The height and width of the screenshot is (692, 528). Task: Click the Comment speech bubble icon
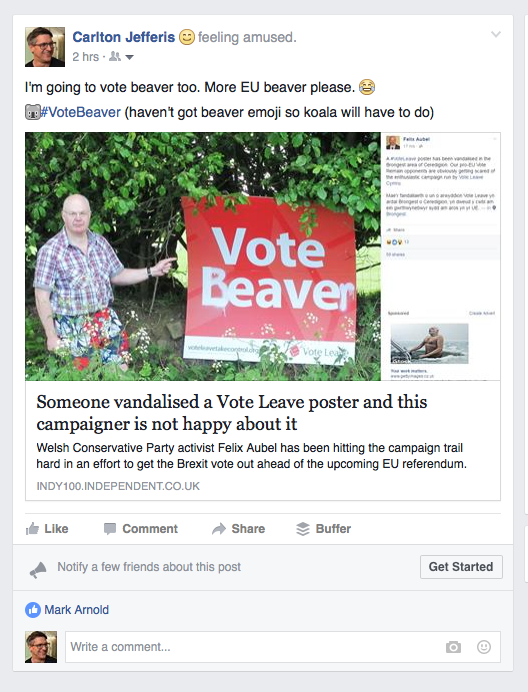[x=110, y=529]
